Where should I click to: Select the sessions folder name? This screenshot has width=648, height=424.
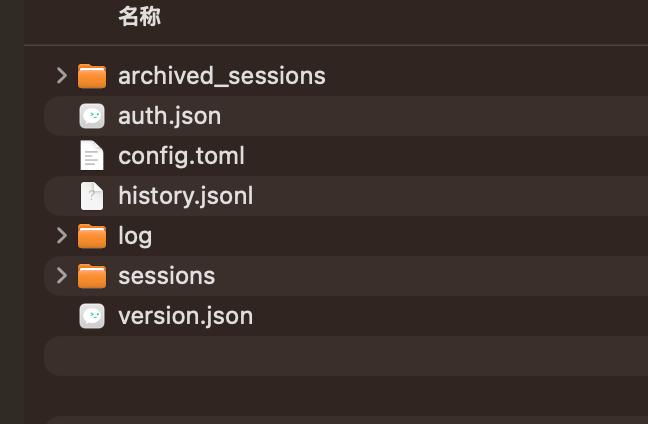pyautogui.click(x=166, y=276)
